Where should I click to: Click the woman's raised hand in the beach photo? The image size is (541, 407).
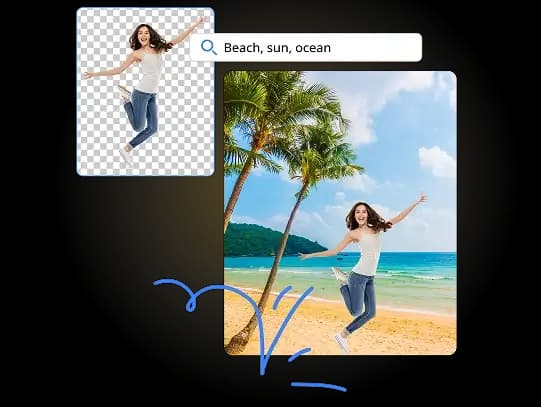pos(422,198)
